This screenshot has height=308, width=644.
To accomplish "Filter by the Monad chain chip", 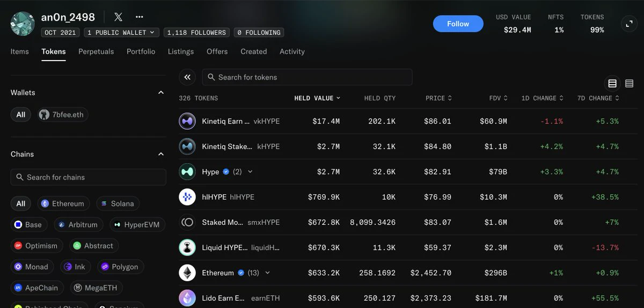I will point(32,267).
